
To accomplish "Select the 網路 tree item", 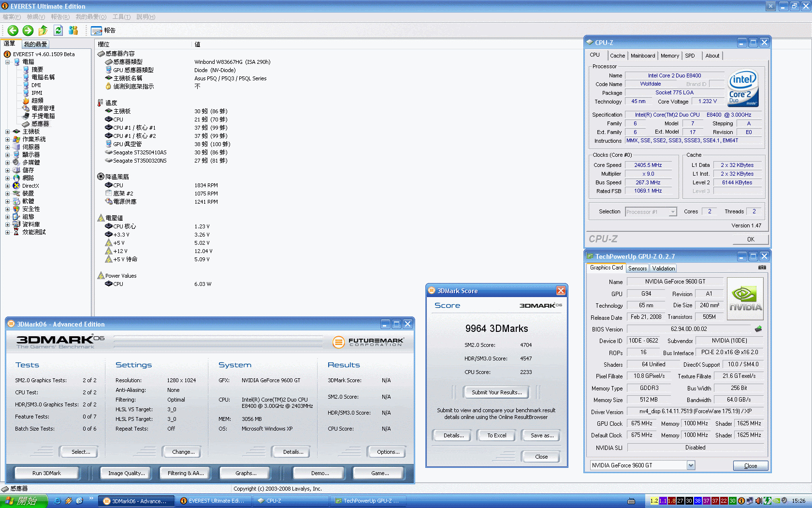I will coord(23,178).
